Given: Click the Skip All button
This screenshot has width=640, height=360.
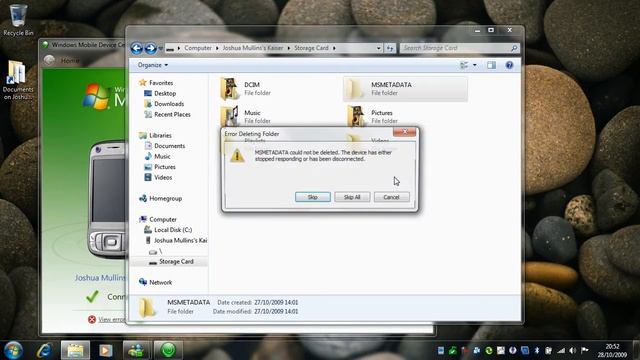Looking at the screenshot, I should tap(352, 197).
